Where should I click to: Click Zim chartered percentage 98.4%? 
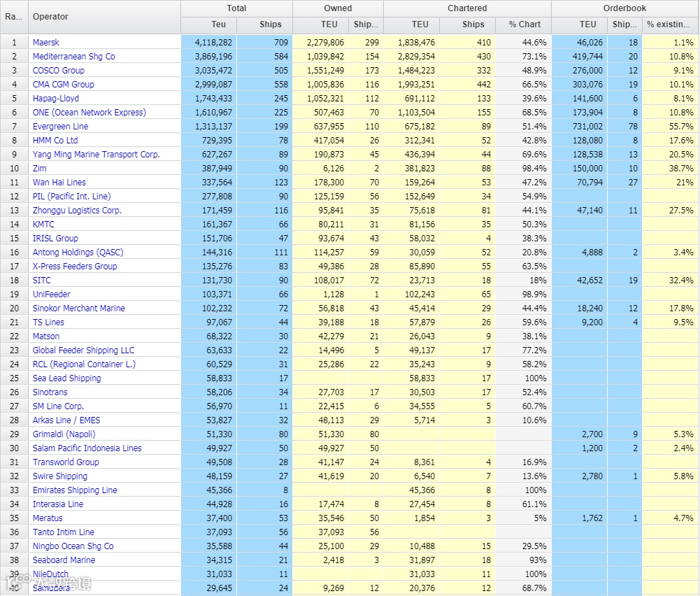coord(534,169)
